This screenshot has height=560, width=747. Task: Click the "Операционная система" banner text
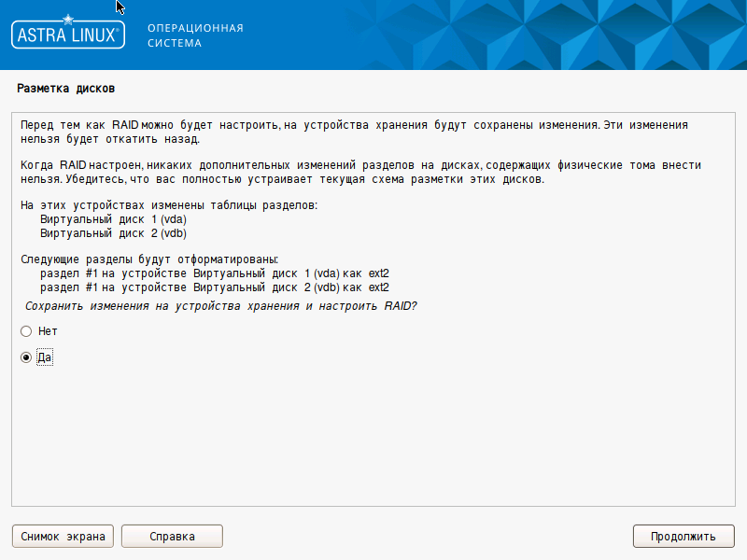click(195, 35)
